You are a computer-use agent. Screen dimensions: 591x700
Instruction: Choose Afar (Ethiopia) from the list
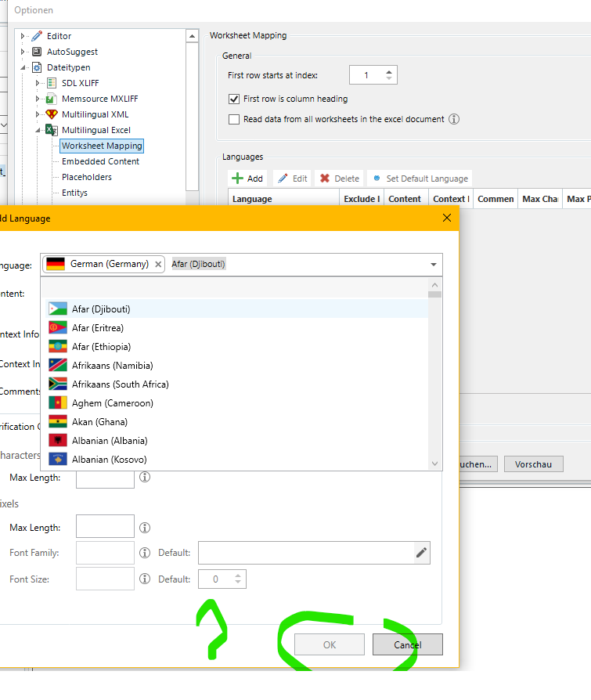tap(236, 346)
